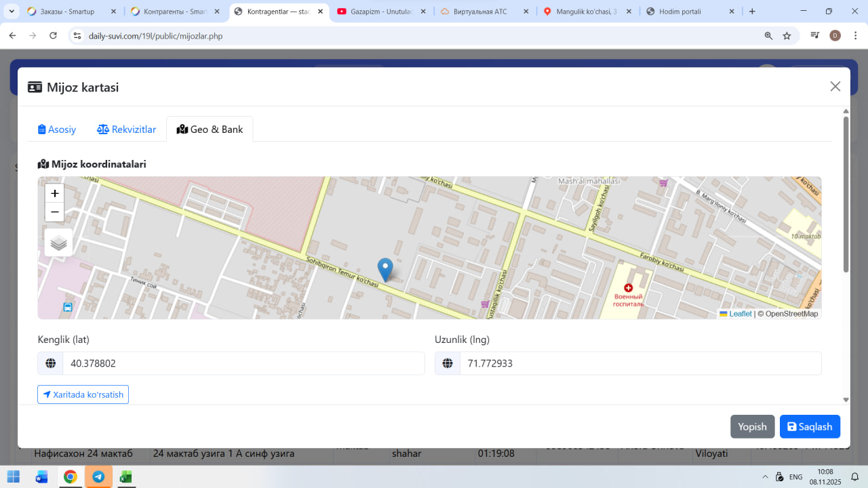Image resolution: width=868 pixels, height=488 pixels.
Task: Click the Kenglik latitude input field
Action: tap(243, 363)
